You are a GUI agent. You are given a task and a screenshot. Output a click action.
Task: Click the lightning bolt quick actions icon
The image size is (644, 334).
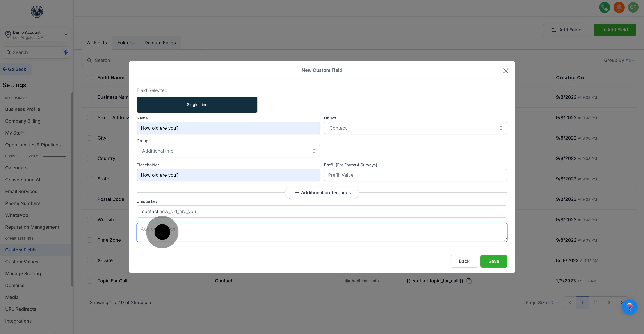pyautogui.click(x=66, y=52)
